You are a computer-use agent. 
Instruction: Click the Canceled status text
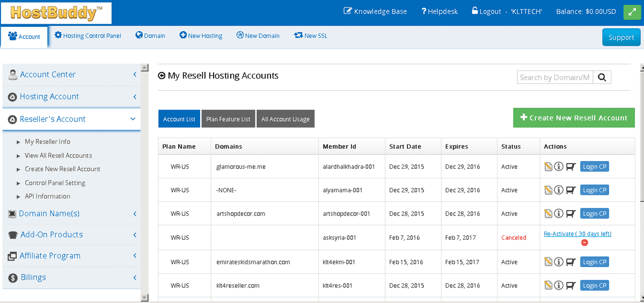click(x=514, y=237)
